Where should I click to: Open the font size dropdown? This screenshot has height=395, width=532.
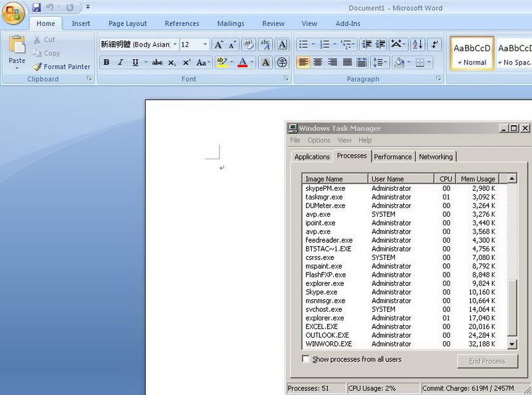pyautogui.click(x=204, y=45)
